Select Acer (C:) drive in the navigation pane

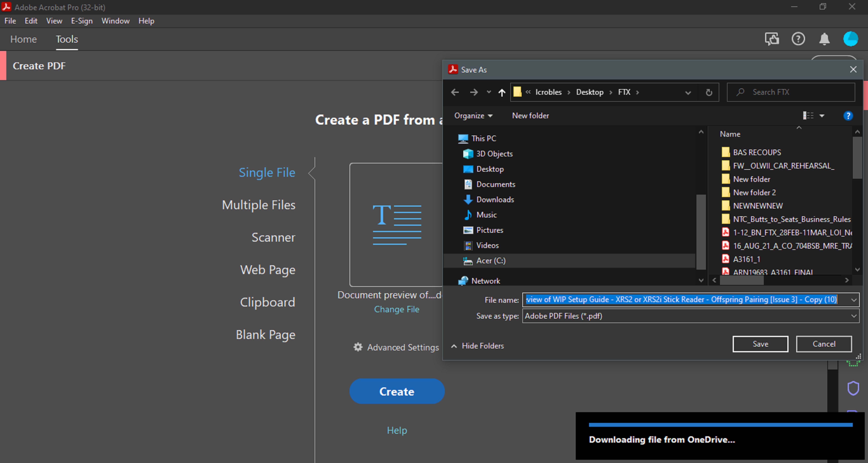(491, 260)
